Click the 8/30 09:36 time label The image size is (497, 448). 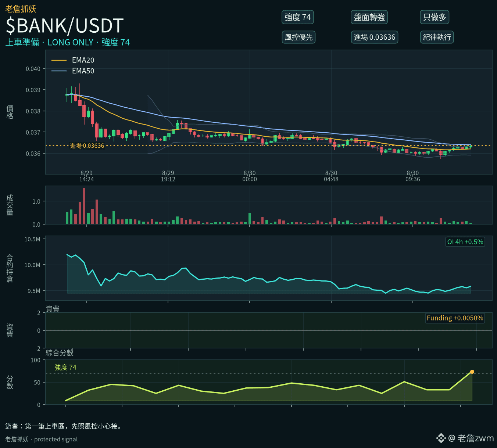[x=413, y=176]
